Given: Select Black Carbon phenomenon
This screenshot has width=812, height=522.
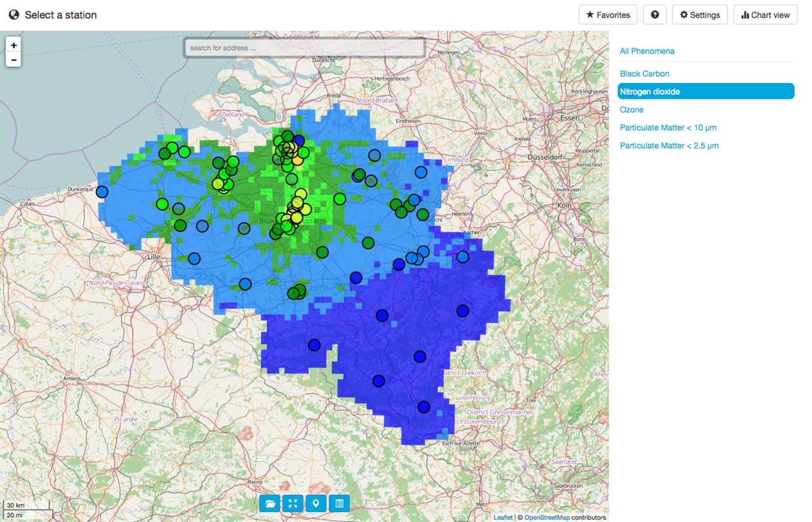Looking at the screenshot, I should [644, 73].
